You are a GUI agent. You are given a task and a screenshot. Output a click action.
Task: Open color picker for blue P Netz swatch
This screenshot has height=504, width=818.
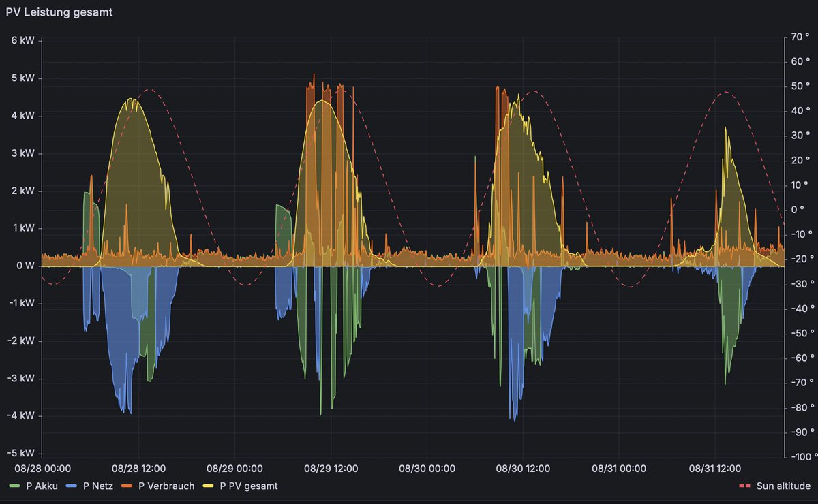click(x=72, y=486)
